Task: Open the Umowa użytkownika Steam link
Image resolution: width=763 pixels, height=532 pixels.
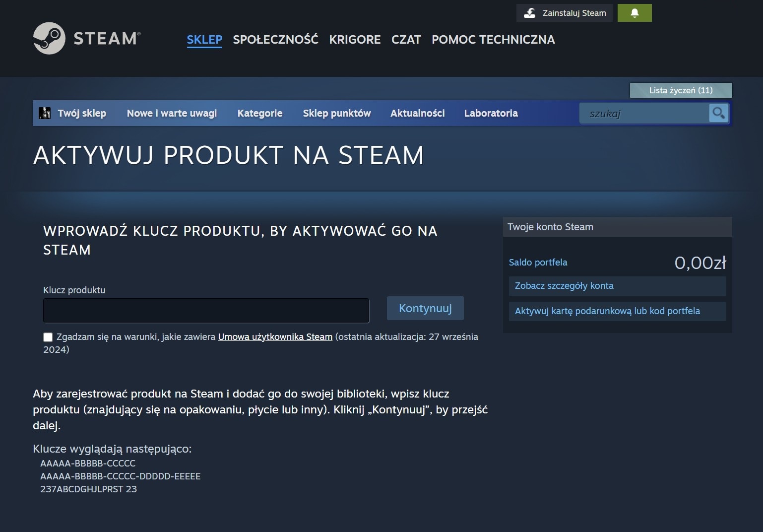Action: point(275,336)
